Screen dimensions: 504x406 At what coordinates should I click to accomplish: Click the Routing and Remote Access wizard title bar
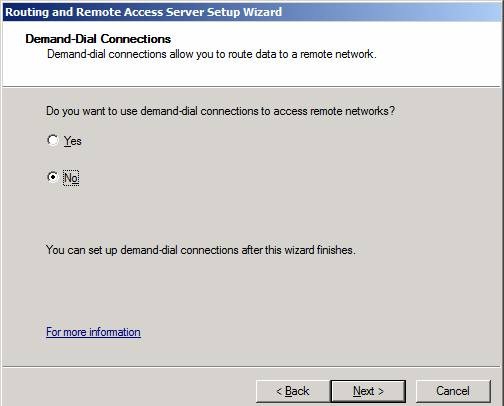(x=252, y=12)
